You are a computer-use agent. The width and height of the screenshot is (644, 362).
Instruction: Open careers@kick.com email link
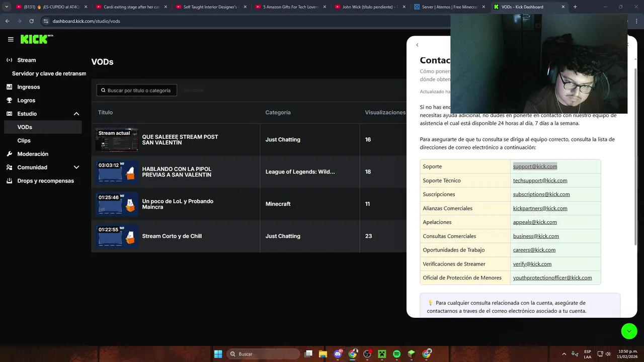pyautogui.click(x=534, y=250)
